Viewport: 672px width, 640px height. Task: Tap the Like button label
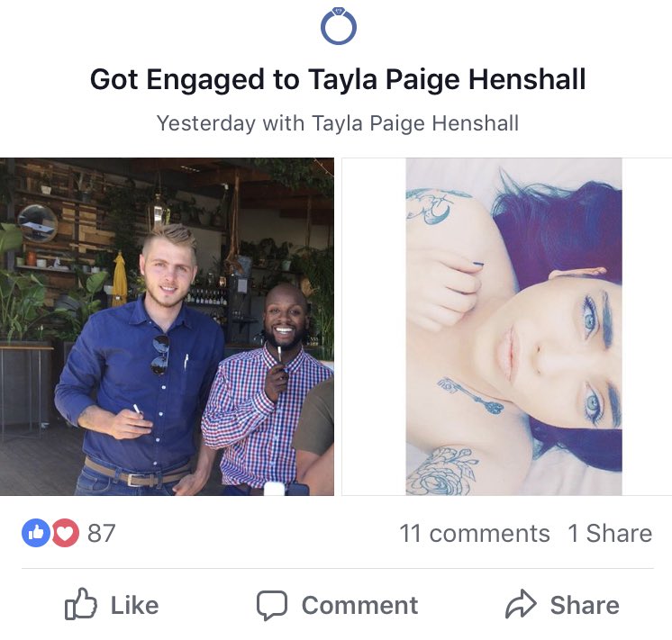[x=134, y=605]
